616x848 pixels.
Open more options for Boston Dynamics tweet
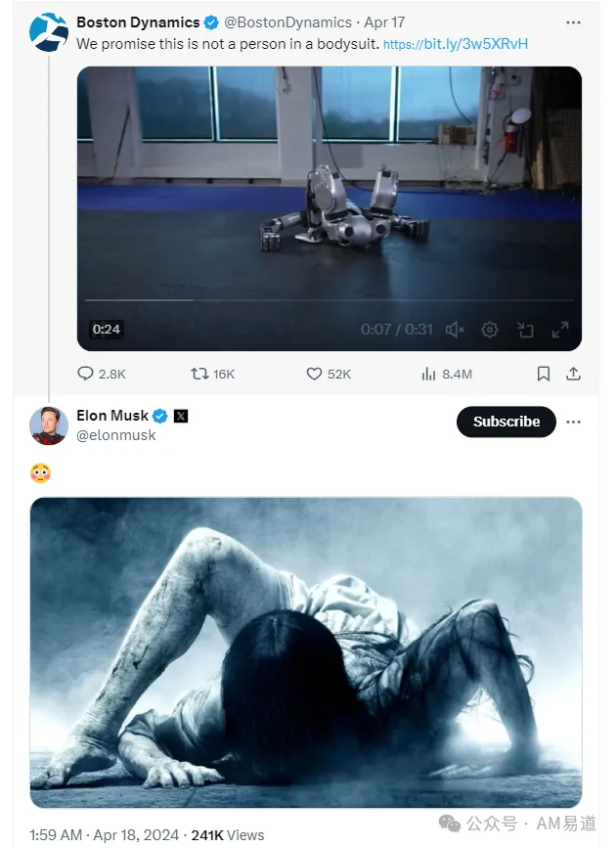(x=574, y=22)
